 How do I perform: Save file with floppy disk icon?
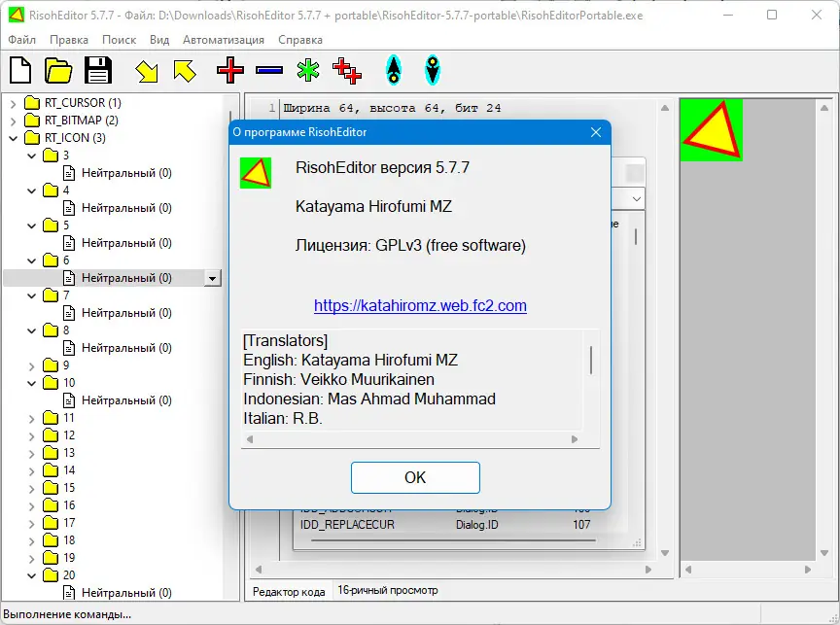(x=97, y=70)
